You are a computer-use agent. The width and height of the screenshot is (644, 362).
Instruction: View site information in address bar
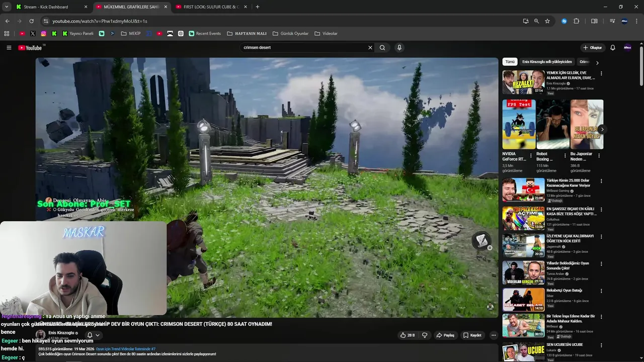pos(46,21)
